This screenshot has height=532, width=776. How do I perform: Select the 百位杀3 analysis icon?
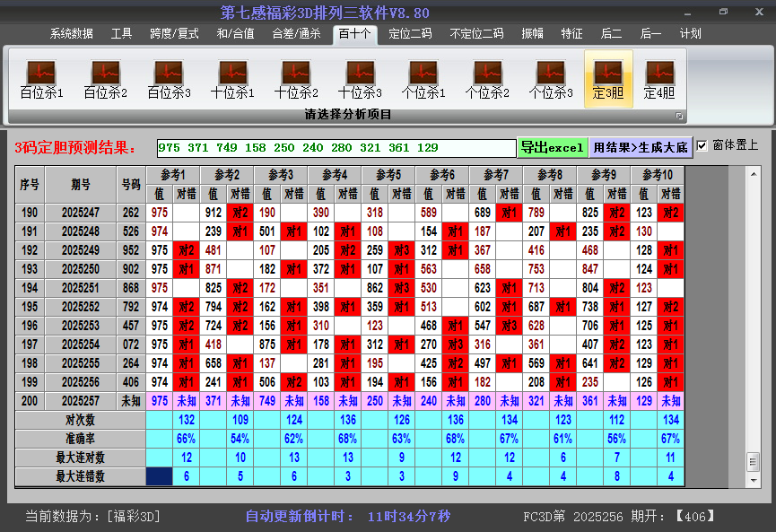pos(169,79)
